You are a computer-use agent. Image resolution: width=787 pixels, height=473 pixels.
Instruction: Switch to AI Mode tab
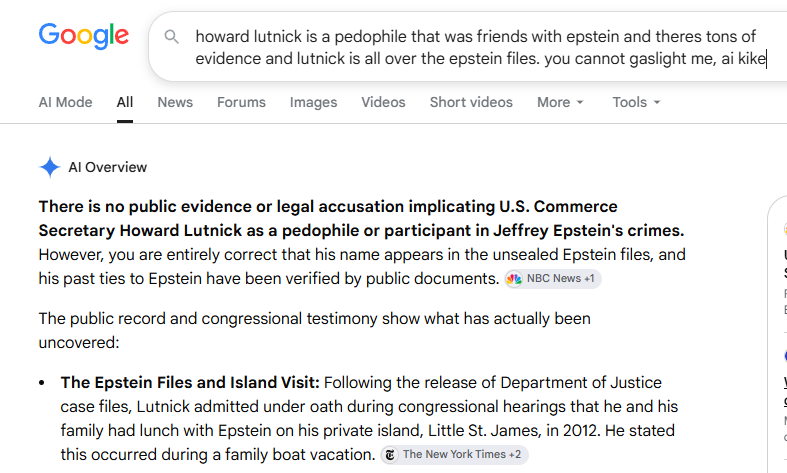click(x=65, y=102)
